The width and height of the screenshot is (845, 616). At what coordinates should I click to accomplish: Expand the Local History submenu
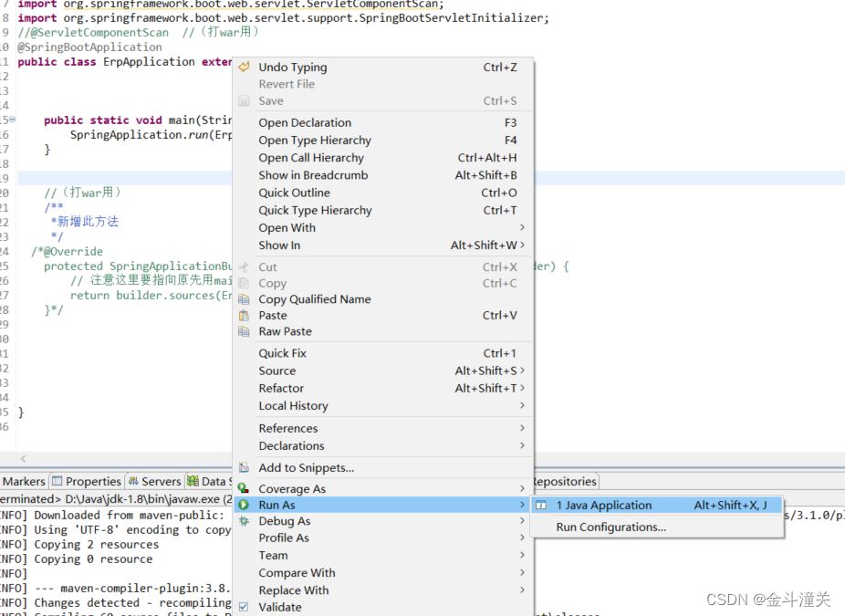coord(522,405)
